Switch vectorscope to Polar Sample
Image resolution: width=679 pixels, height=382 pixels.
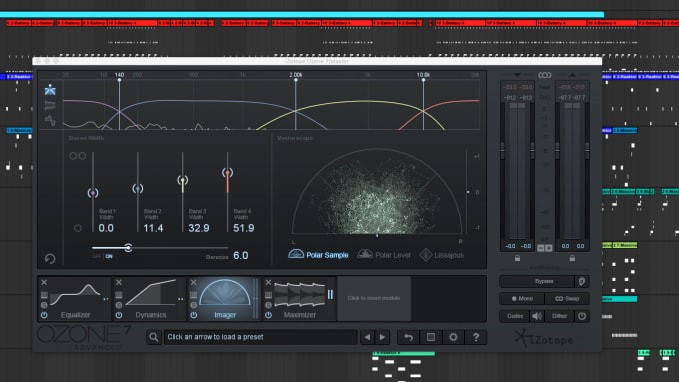(x=318, y=255)
